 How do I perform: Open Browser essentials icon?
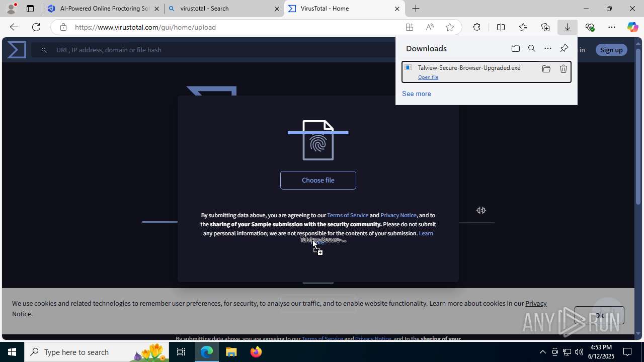(590, 27)
